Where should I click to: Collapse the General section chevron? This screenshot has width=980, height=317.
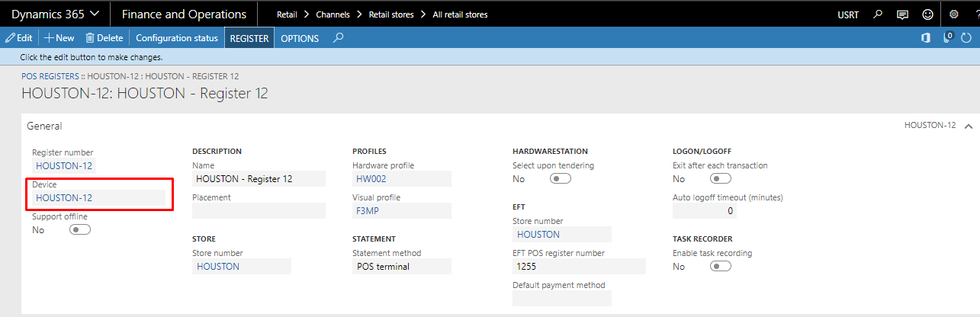click(969, 126)
